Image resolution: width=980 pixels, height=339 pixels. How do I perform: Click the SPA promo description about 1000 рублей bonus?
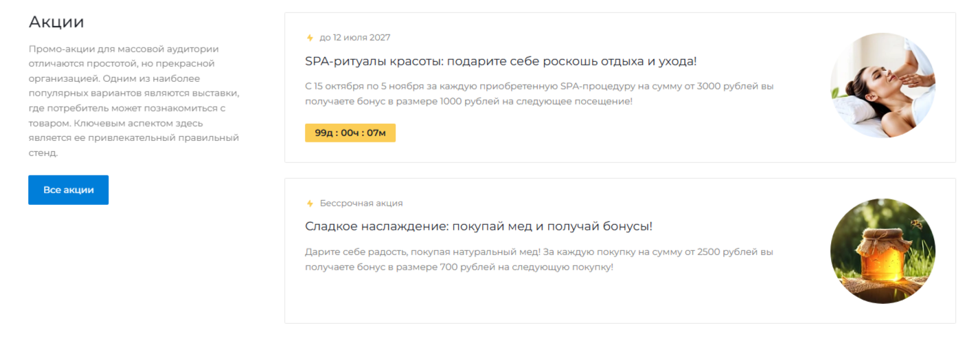[539, 94]
